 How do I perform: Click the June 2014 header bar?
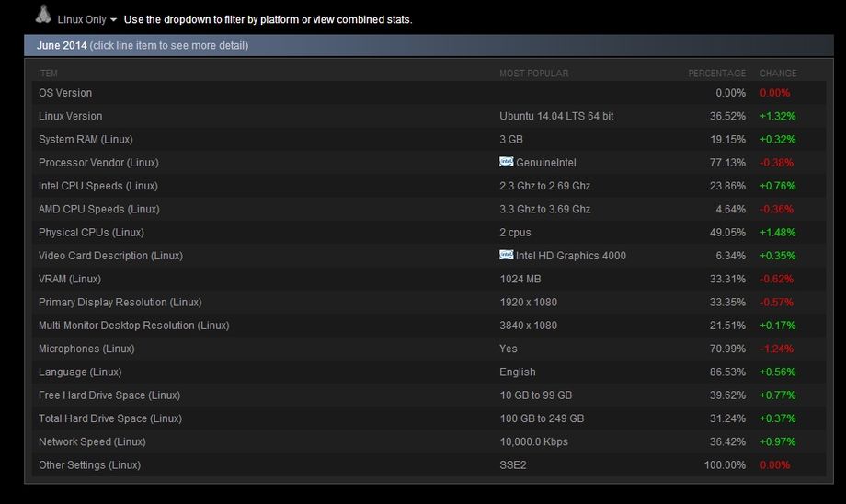[x=429, y=45]
